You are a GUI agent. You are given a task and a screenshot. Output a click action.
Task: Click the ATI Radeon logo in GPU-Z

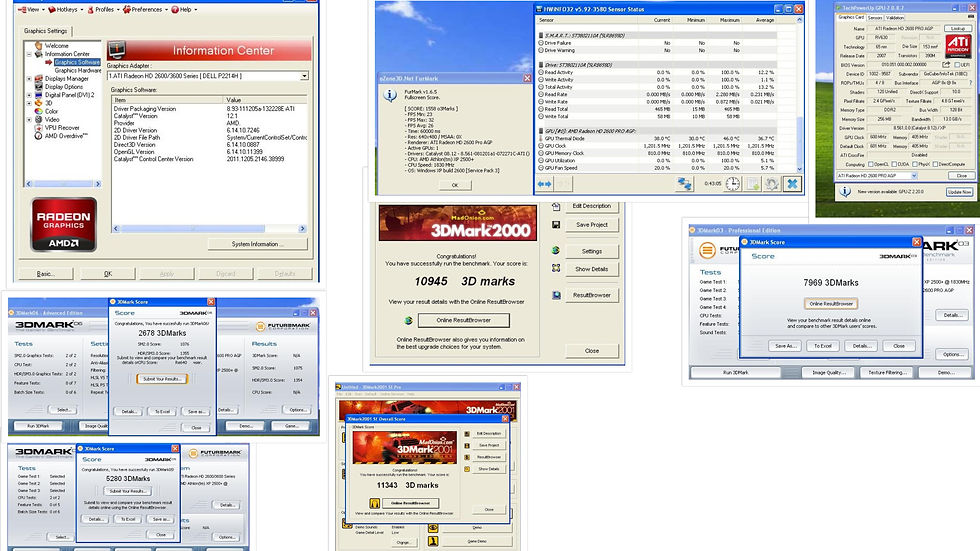[958, 46]
